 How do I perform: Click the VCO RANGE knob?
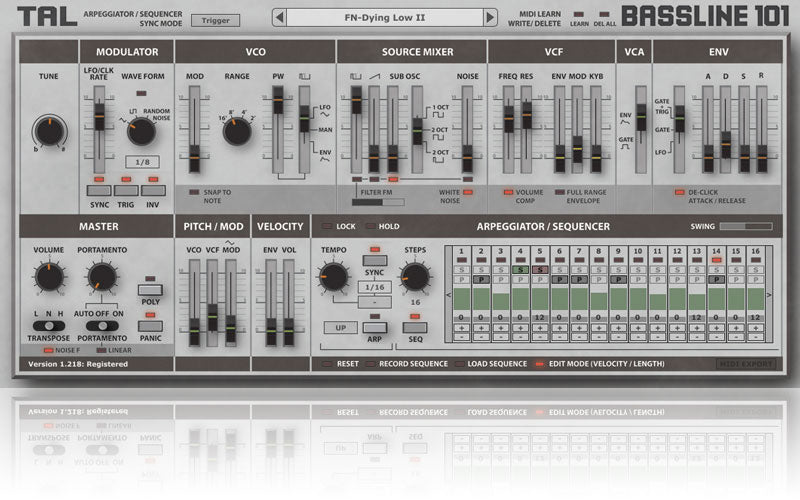pos(237,131)
